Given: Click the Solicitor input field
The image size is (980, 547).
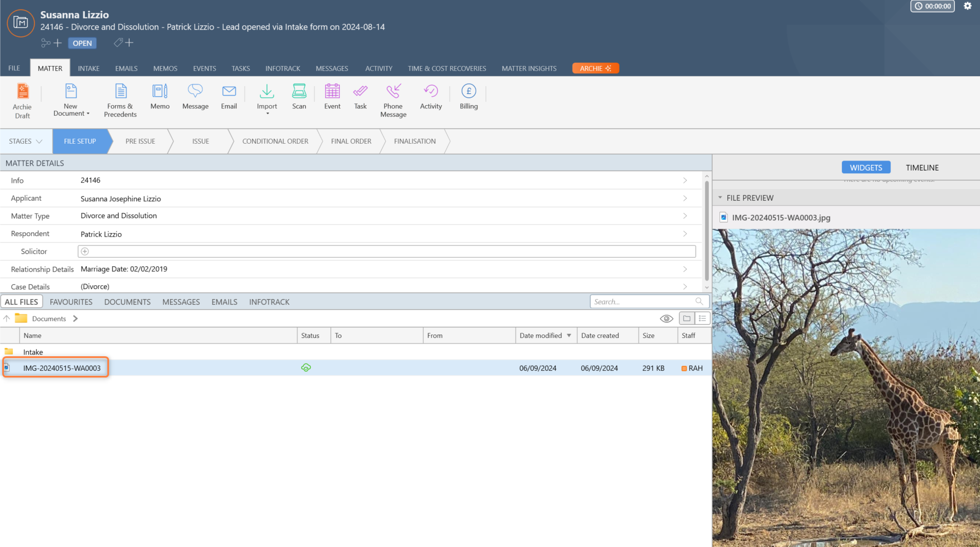Looking at the screenshot, I should click(x=387, y=252).
